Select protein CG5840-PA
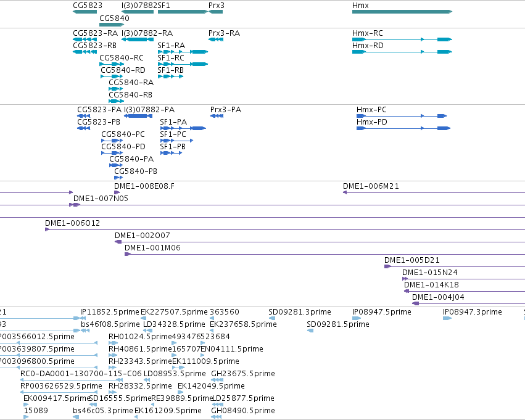525x420 pixels. click(x=116, y=166)
